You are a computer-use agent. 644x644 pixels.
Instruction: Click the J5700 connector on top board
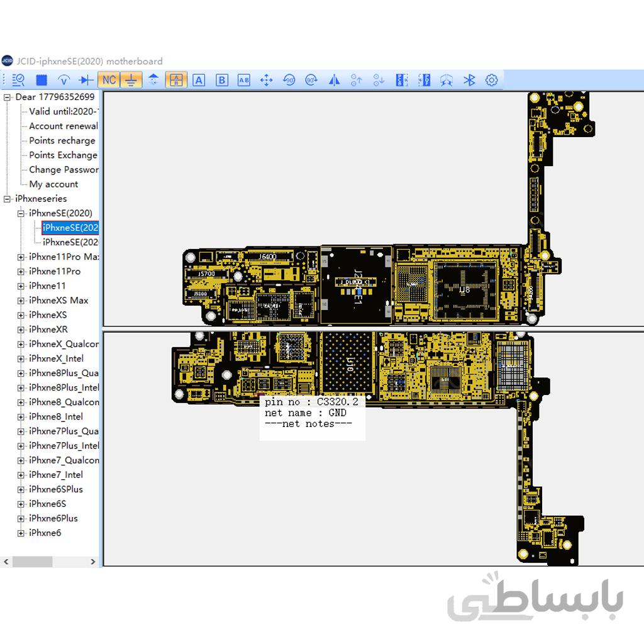[x=206, y=274]
